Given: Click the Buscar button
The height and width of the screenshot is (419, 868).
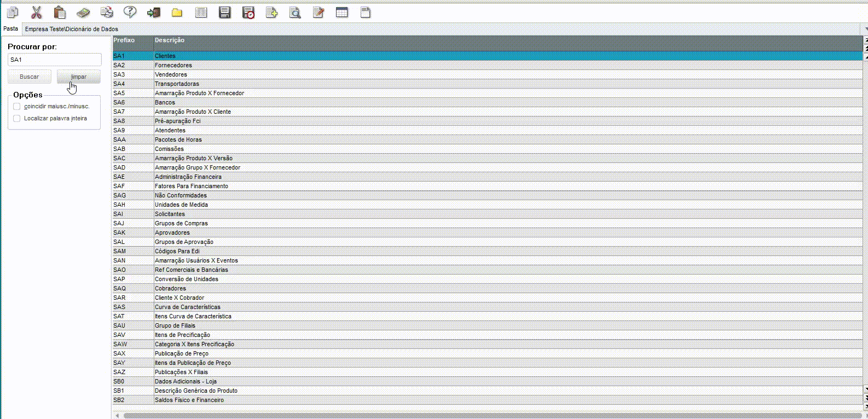Looking at the screenshot, I should point(30,77).
